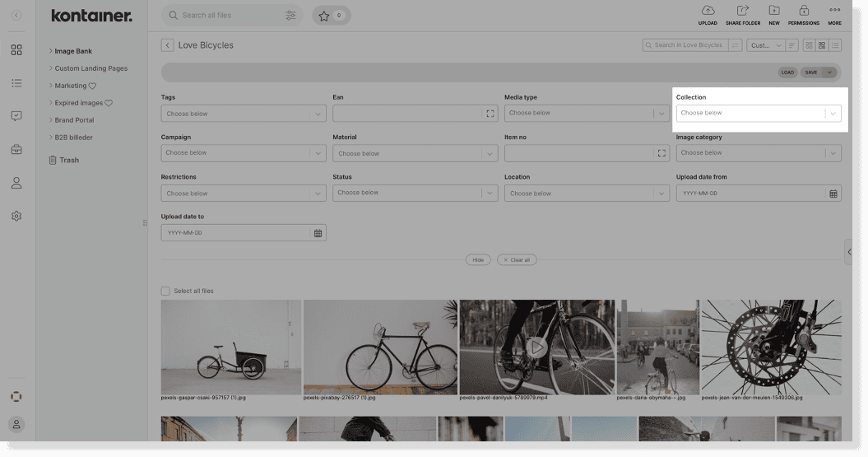Screen dimensions: 868x457
Task: Tick the Select all files checkbox
Action: pyautogui.click(x=165, y=291)
